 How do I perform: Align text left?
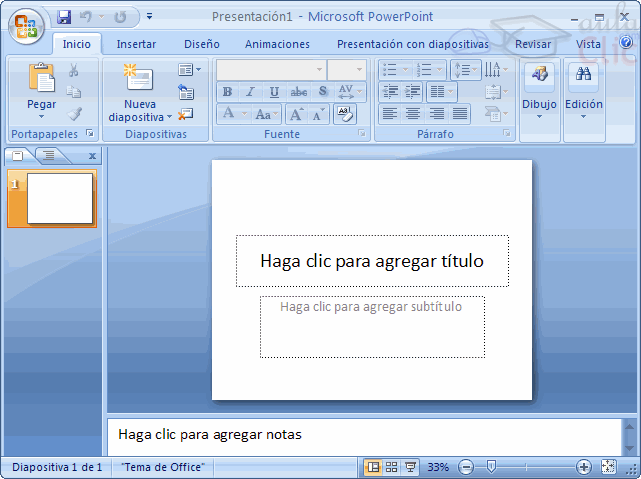[x=390, y=114]
